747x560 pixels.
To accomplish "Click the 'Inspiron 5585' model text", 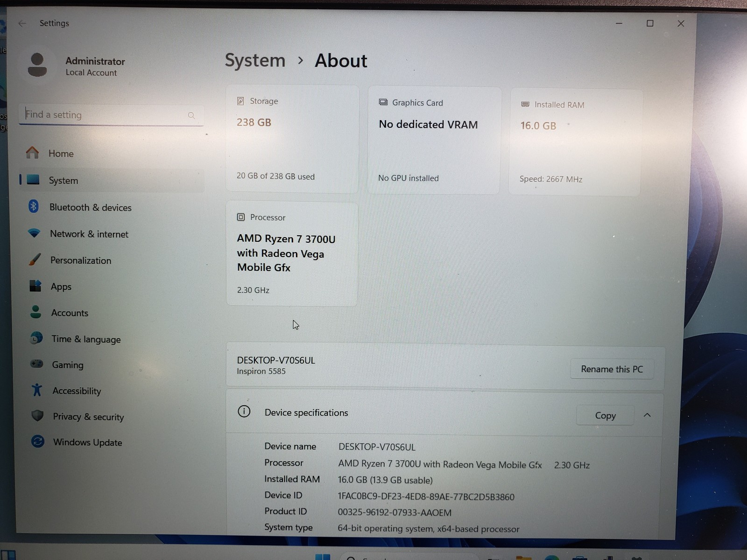I will 261,371.
